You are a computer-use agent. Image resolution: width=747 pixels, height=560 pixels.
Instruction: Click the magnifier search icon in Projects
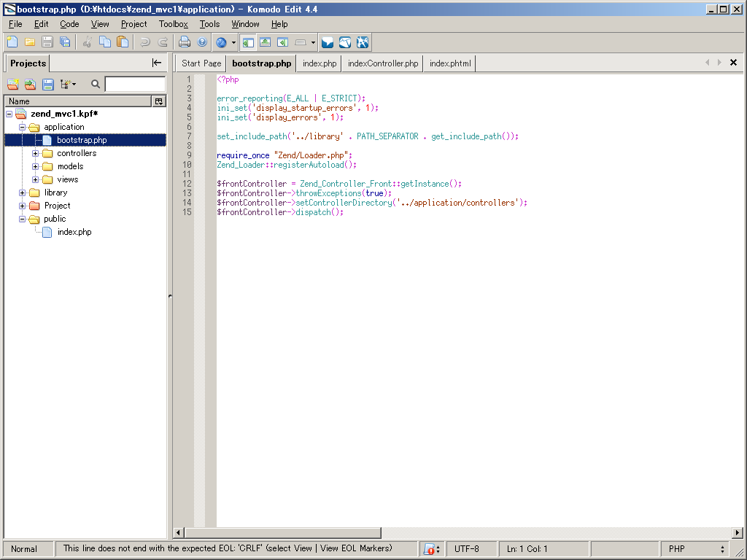(96, 85)
